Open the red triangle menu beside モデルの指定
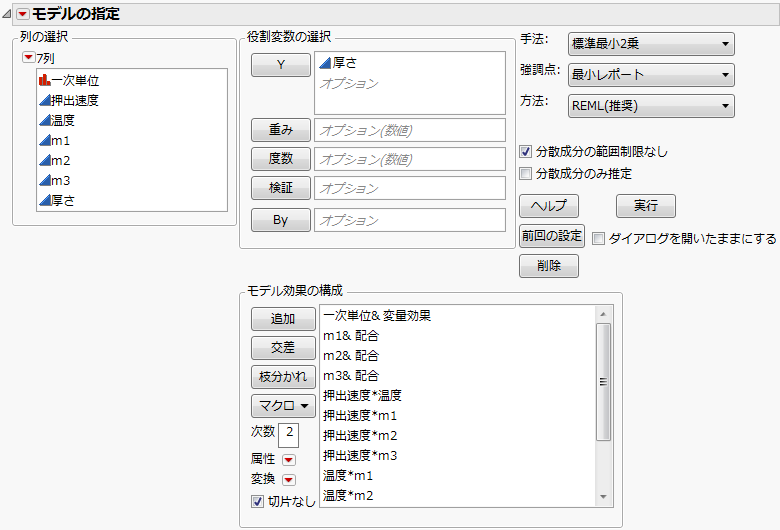The height and width of the screenshot is (530, 780). pyautogui.click(x=23, y=14)
